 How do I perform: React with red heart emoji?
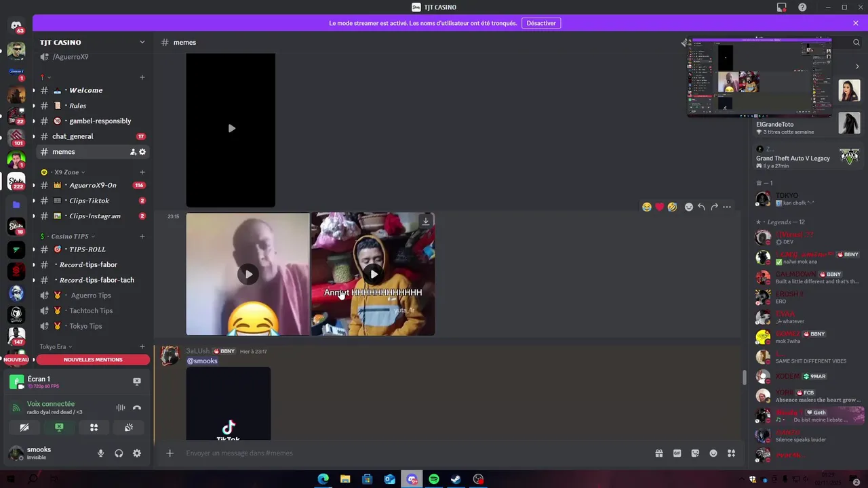point(659,207)
